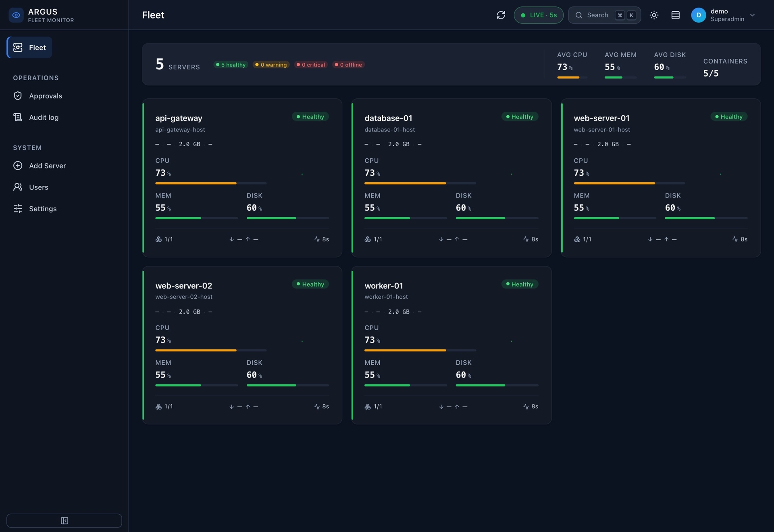The height and width of the screenshot is (532, 774).
Task: Click the database-01 DISK usage bar
Action: [x=497, y=218]
